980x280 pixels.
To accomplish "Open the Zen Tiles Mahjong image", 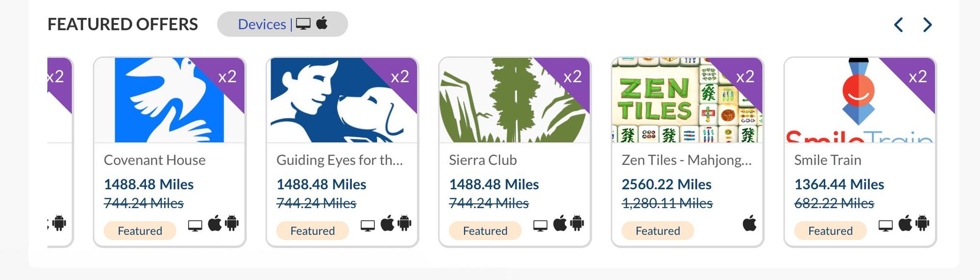I will [687, 100].
